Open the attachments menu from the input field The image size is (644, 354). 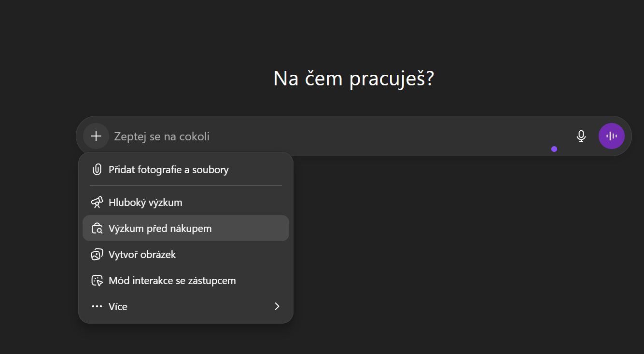point(96,136)
